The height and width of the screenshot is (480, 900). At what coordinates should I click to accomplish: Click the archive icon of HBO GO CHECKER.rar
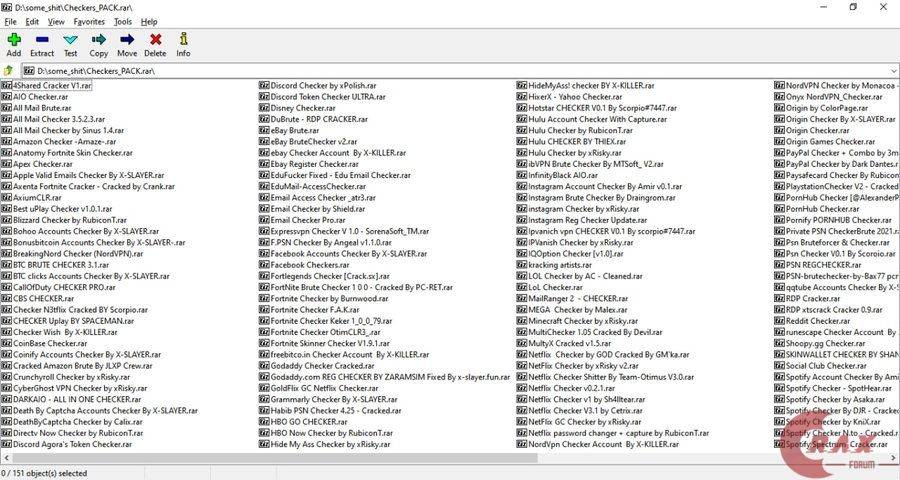[x=264, y=421]
